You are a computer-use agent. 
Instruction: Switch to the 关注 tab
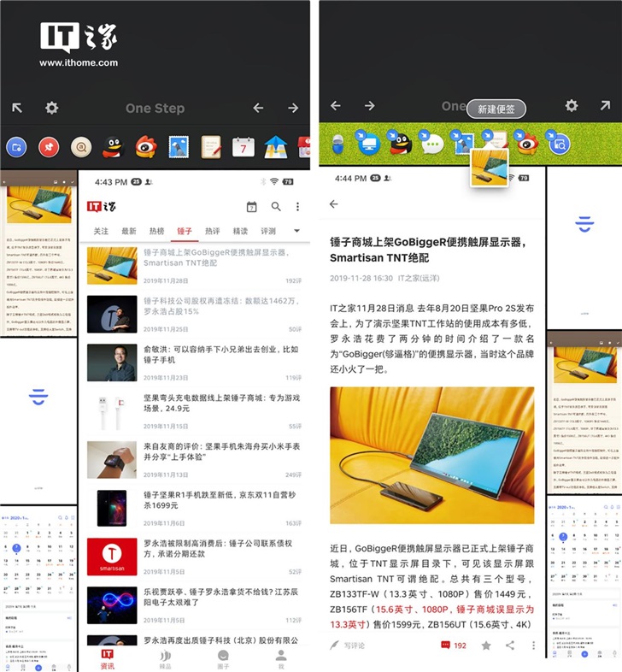point(101,232)
